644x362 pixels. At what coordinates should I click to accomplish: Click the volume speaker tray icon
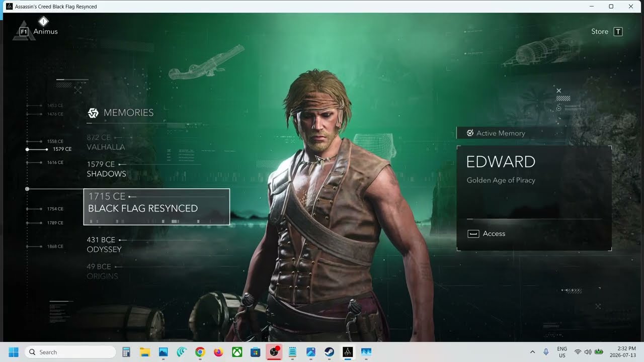pos(588,352)
